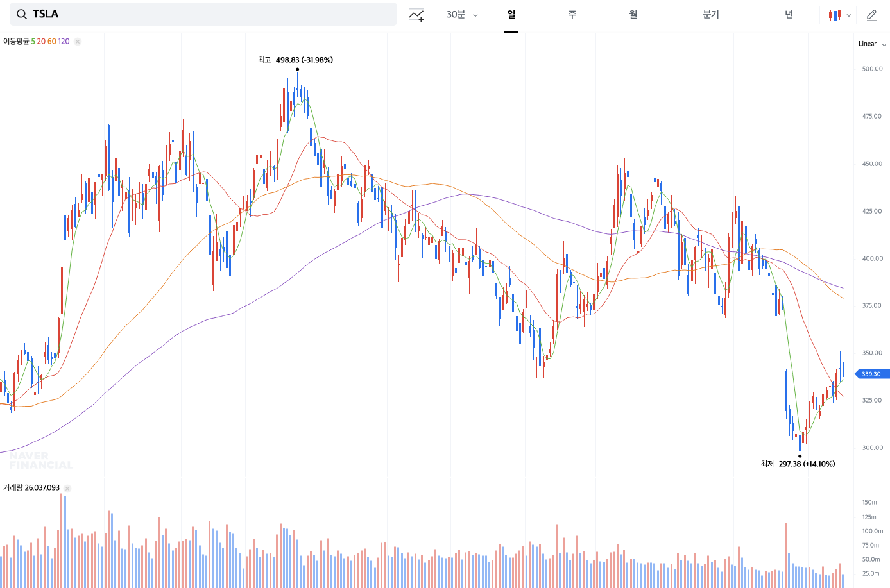Click the 125m volume axis label
This screenshot has height=588, width=890.
pos(869,517)
